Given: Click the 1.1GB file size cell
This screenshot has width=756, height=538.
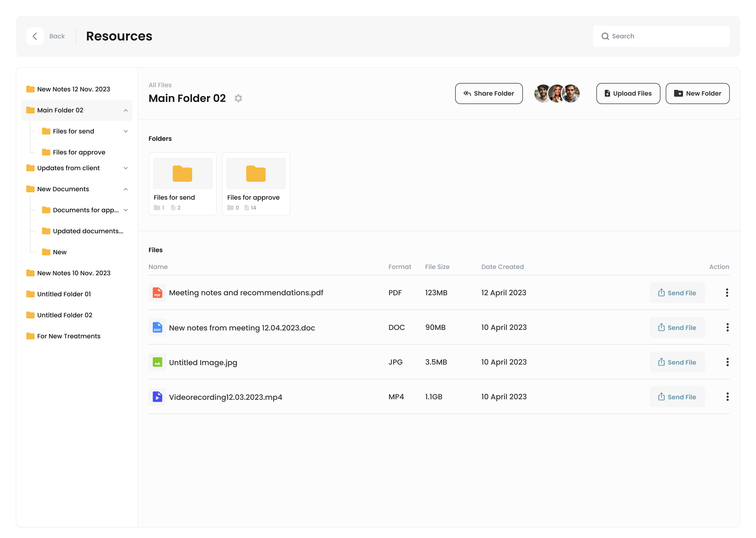Looking at the screenshot, I should [434, 397].
